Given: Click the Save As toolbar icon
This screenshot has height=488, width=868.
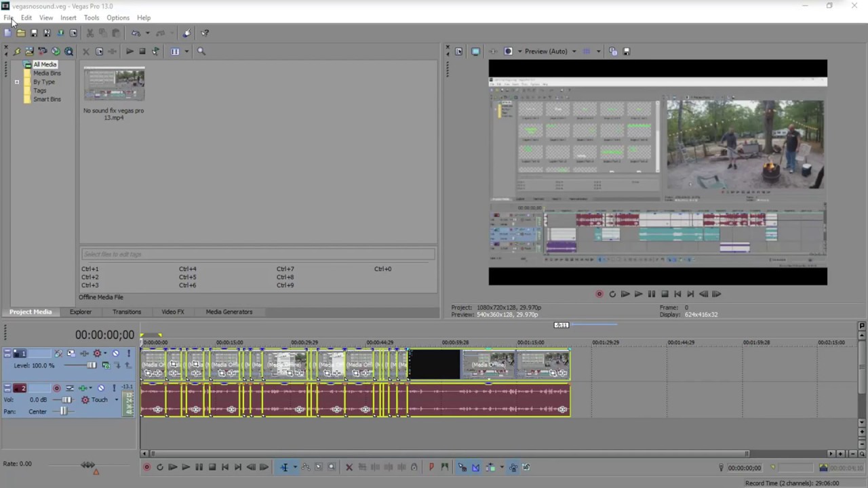Looking at the screenshot, I should tap(47, 33).
